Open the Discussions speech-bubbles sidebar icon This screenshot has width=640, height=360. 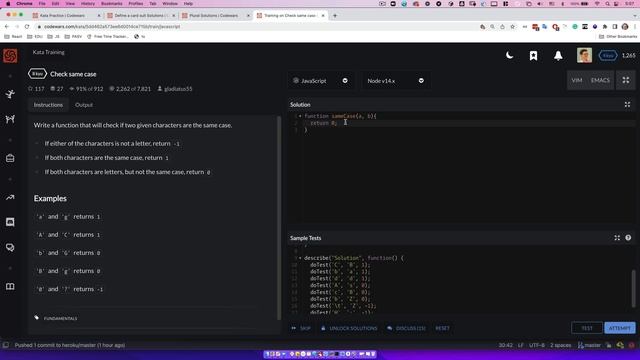[x=10, y=247]
